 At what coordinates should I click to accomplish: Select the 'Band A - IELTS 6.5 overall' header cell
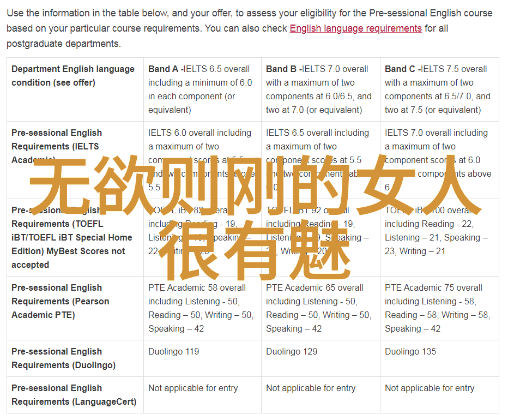click(202, 89)
